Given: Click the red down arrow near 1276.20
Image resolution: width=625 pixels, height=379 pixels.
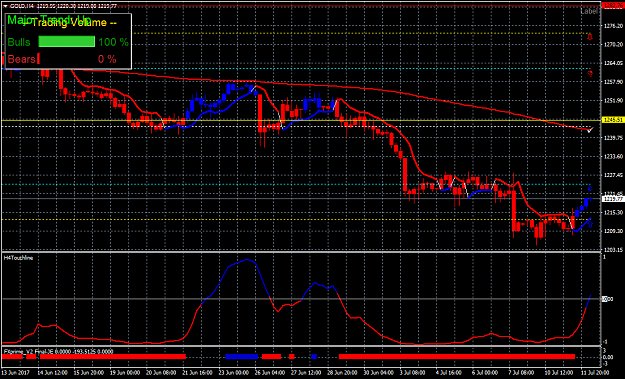Looking at the screenshot, I should 590,37.
